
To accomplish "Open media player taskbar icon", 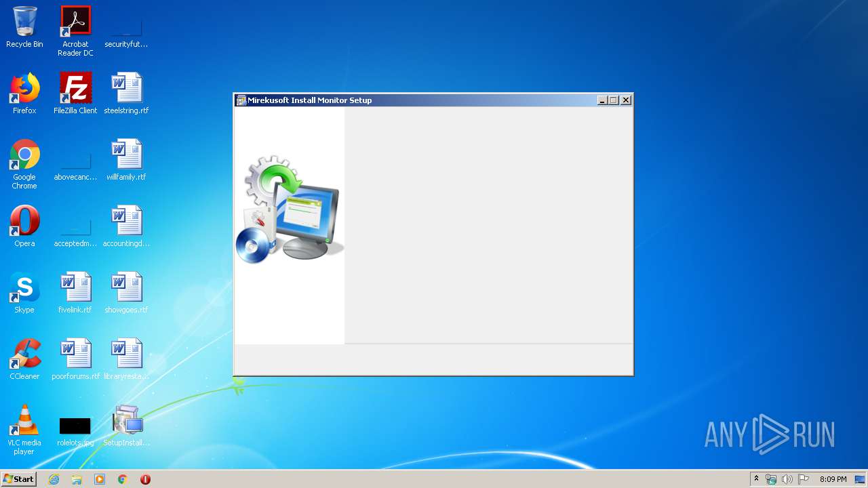I will click(x=100, y=479).
